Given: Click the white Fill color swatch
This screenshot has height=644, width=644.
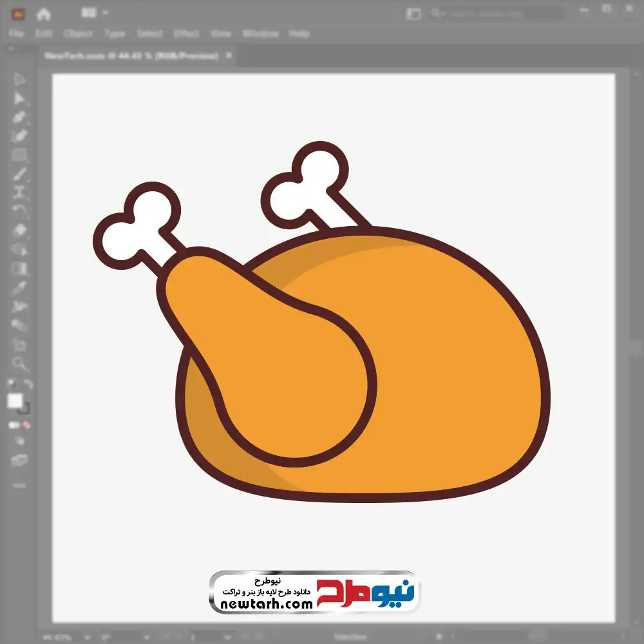Looking at the screenshot, I should tap(15, 401).
